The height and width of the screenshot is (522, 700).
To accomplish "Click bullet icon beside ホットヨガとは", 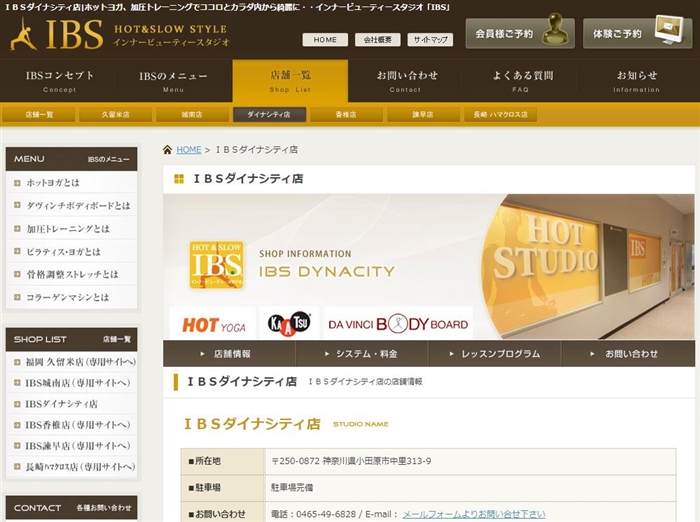I will [x=17, y=183].
